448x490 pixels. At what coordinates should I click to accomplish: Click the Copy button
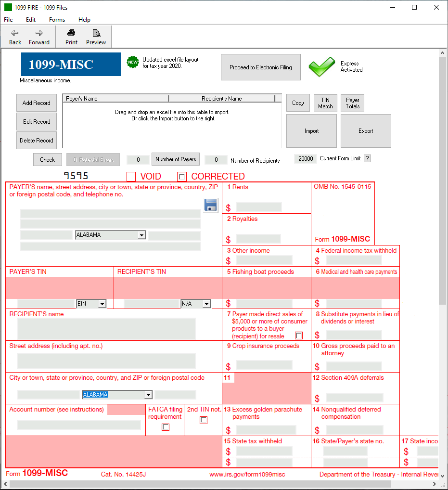point(298,103)
